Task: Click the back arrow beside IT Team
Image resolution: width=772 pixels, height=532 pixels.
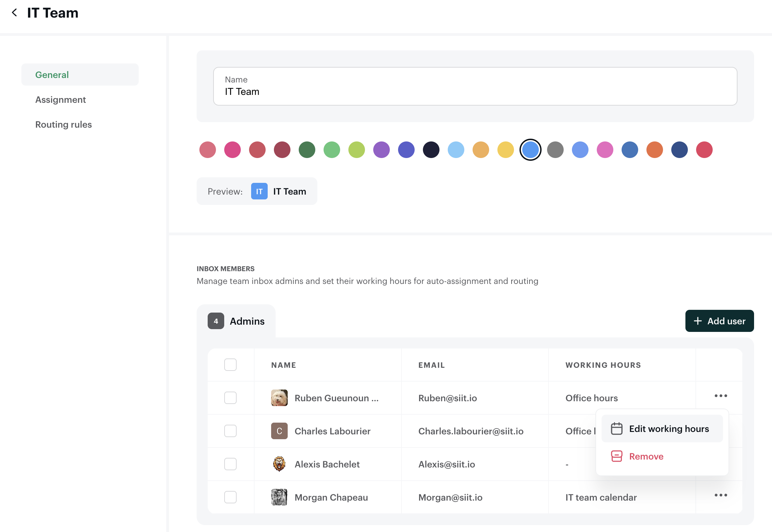Action: 14,13
